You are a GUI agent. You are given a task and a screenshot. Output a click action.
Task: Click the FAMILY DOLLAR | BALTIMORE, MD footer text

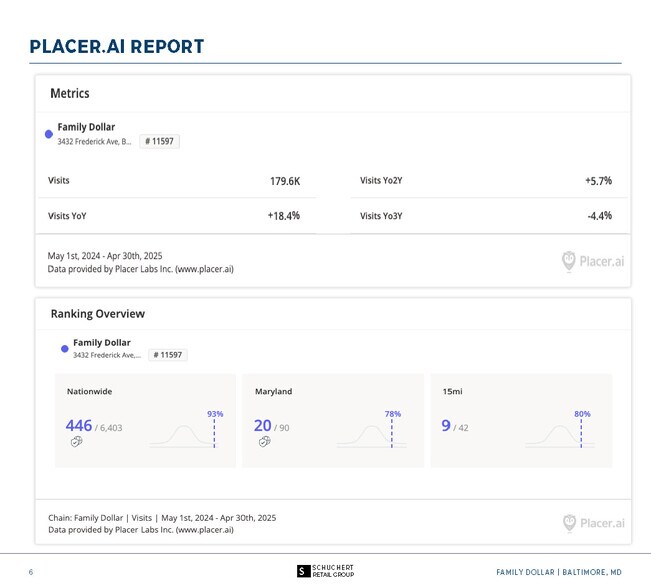pyautogui.click(x=559, y=572)
